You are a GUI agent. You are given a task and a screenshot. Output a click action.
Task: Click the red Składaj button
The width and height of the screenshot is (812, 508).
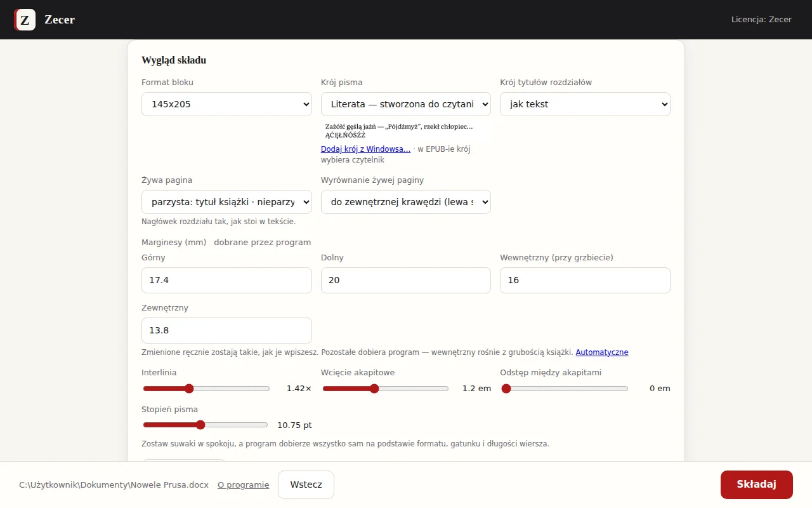coord(756,485)
